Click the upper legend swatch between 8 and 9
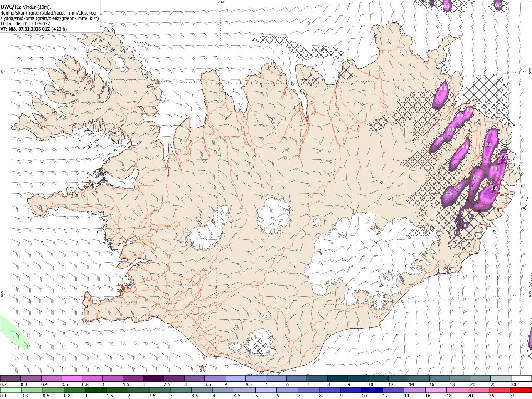 337,378
